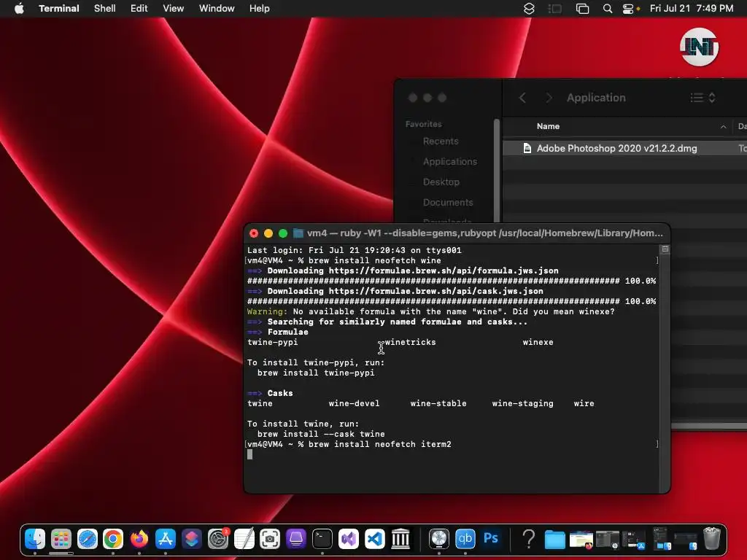Screen dimensions: 747x560
Task: Click the Terminal cursor input line
Action: click(x=249, y=454)
